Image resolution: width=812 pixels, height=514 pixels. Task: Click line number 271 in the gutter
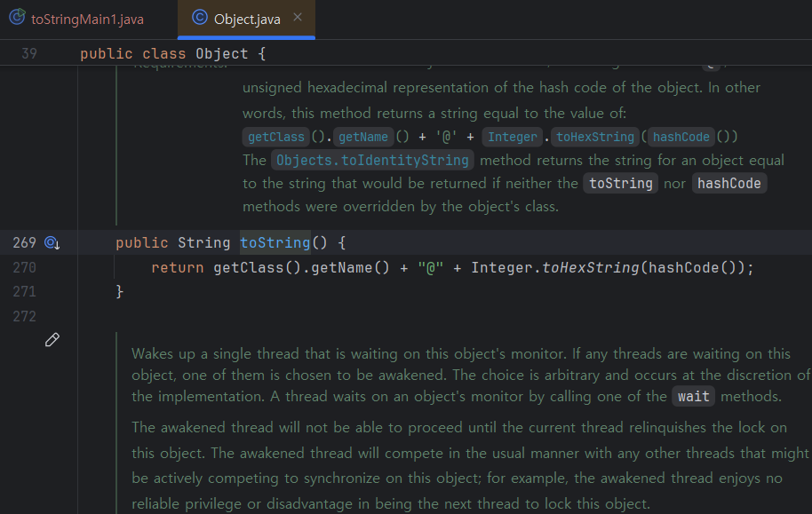24,292
